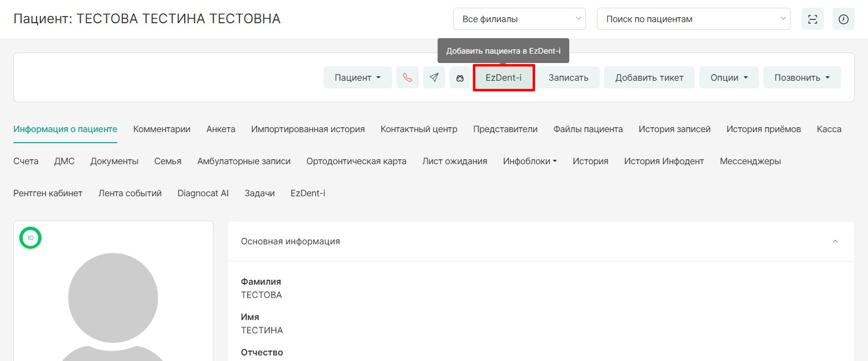
Task: Click the patient avatar placeholder image
Action: 113,307
